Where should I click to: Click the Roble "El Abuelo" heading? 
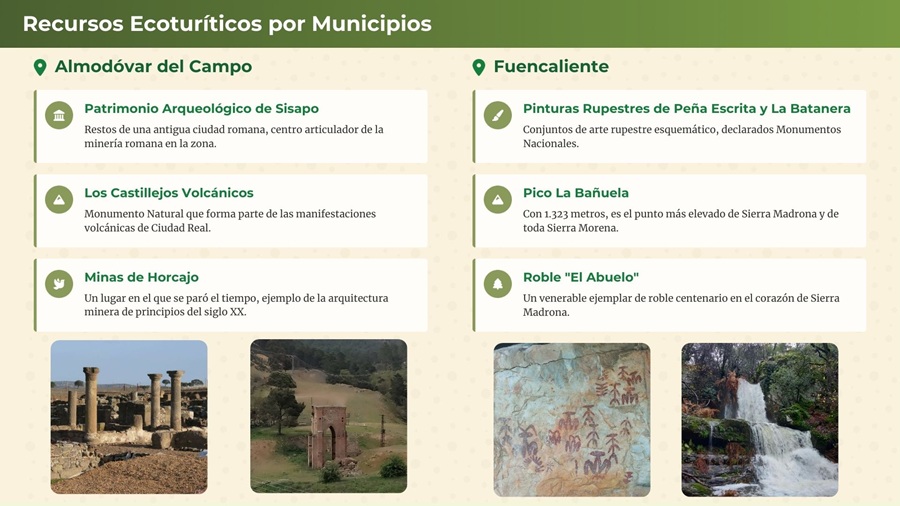(580, 277)
